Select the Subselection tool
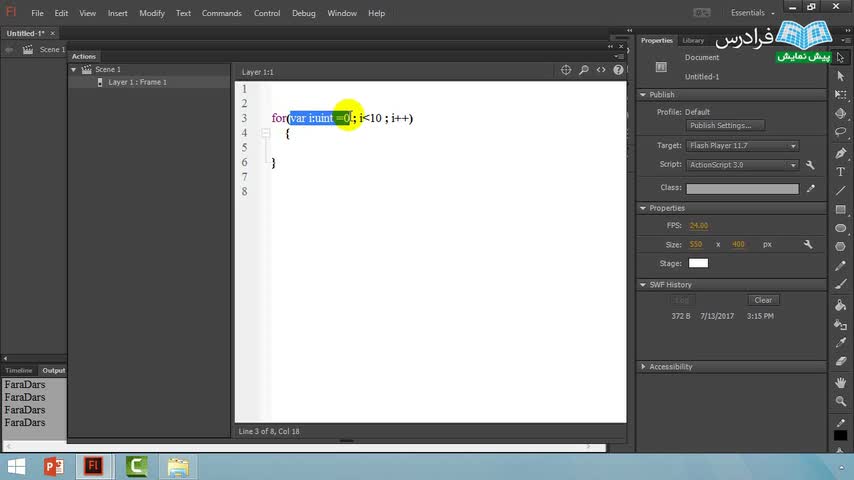The image size is (854, 480). point(840,76)
